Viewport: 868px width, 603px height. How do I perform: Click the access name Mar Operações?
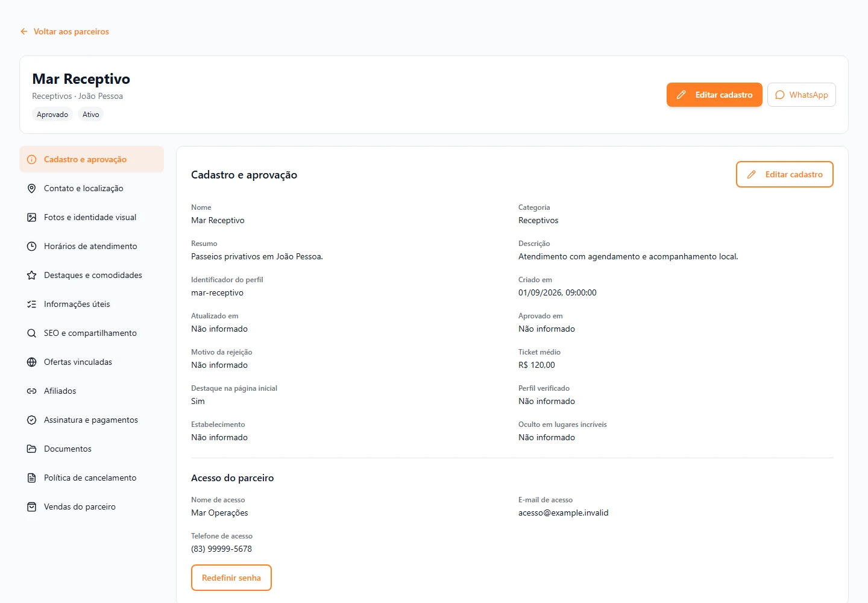(220, 513)
